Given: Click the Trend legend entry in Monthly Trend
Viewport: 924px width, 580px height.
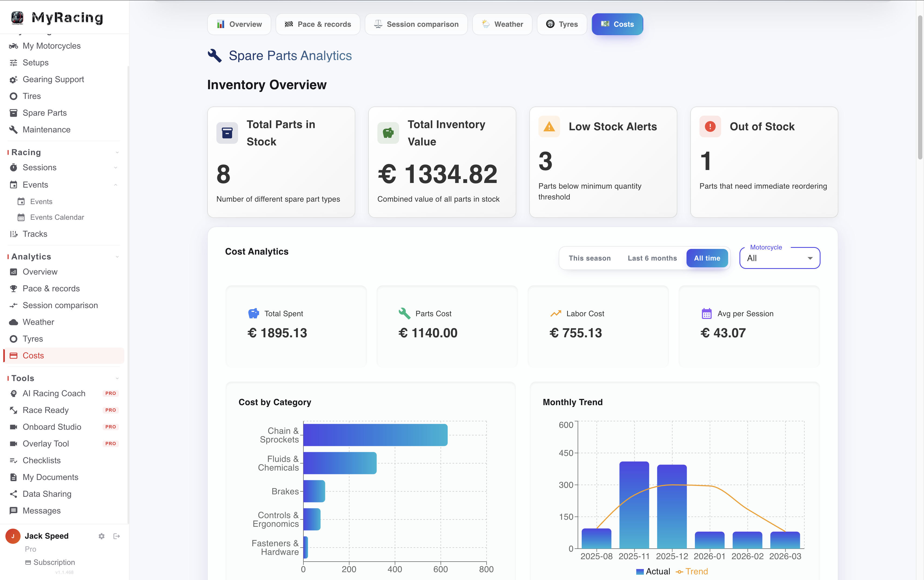Looking at the screenshot, I should [692, 572].
